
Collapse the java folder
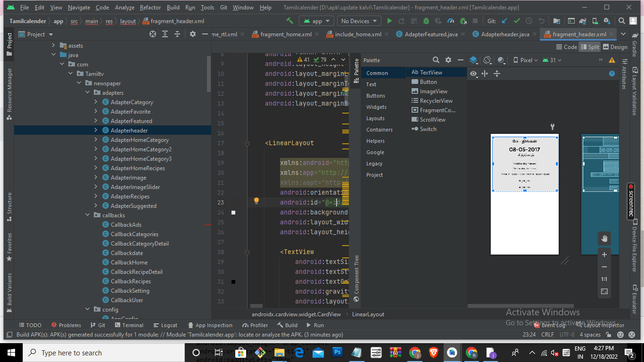[53, 55]
